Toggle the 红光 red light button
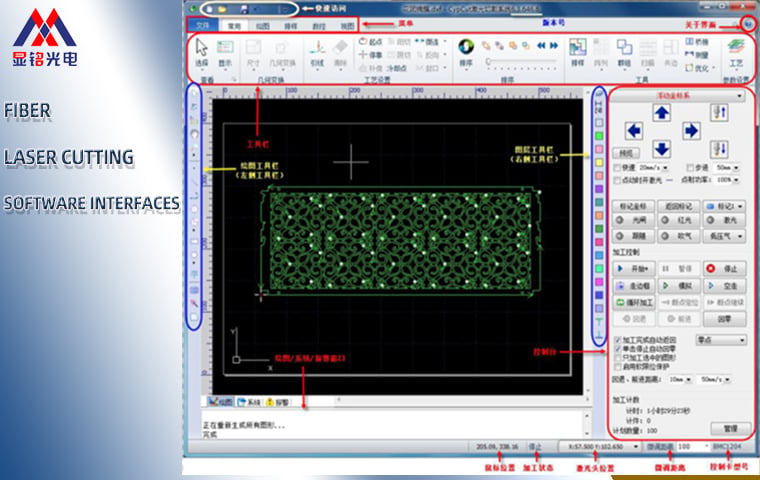This screenshot has width=760, height=480. click(x=679, y=220)
